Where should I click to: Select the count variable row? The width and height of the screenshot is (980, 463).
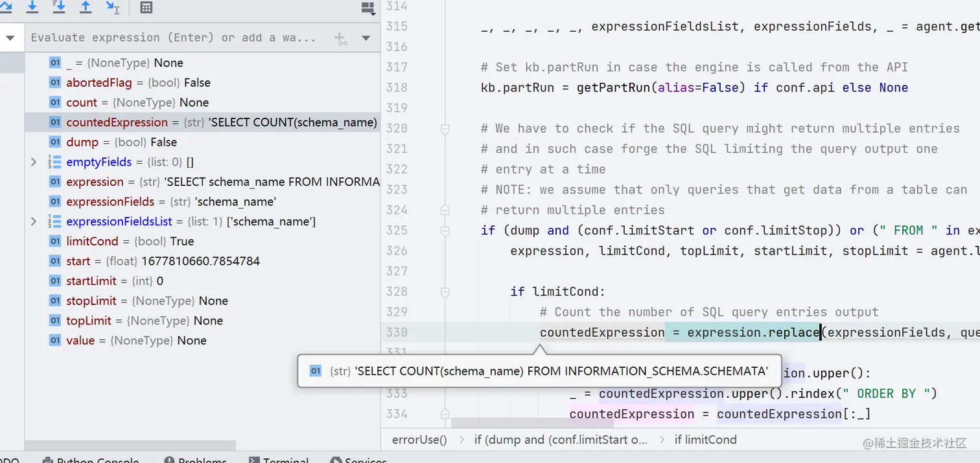pyautogui.click(x=202, y=102)
